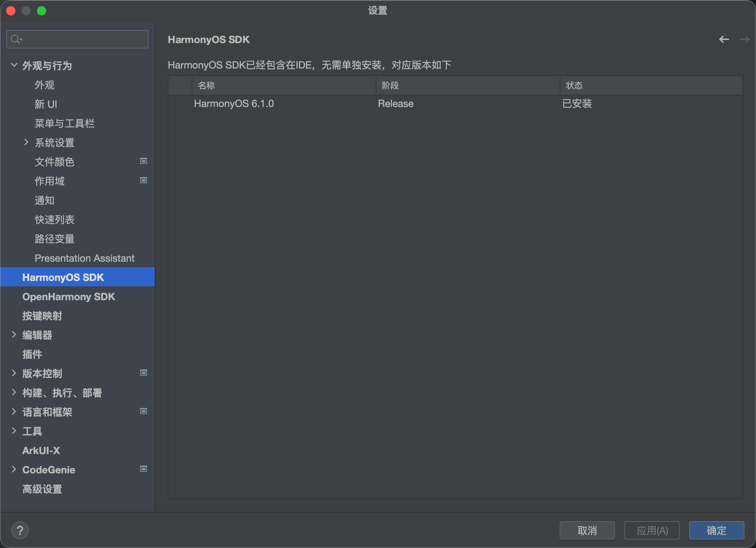756x548 pixels.
Task: Select the HarmonyOS 6.1.0 row
Action: pos(455,104)
